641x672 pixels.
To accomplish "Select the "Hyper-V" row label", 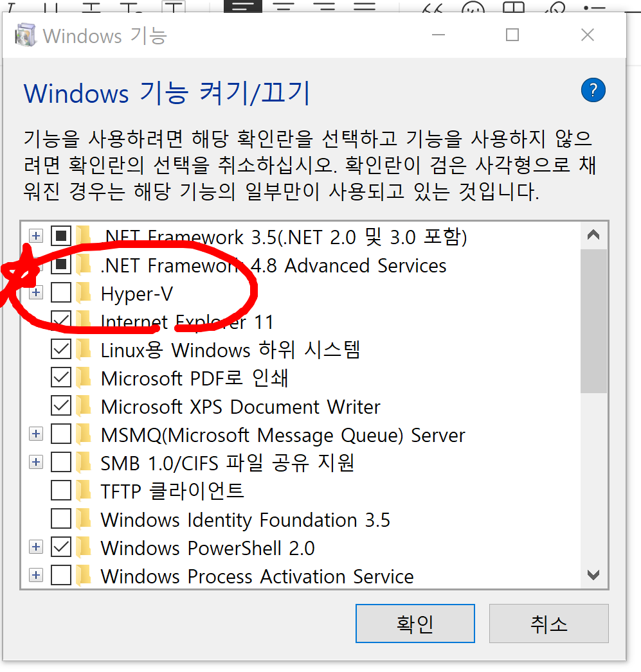I will point(137,294).
